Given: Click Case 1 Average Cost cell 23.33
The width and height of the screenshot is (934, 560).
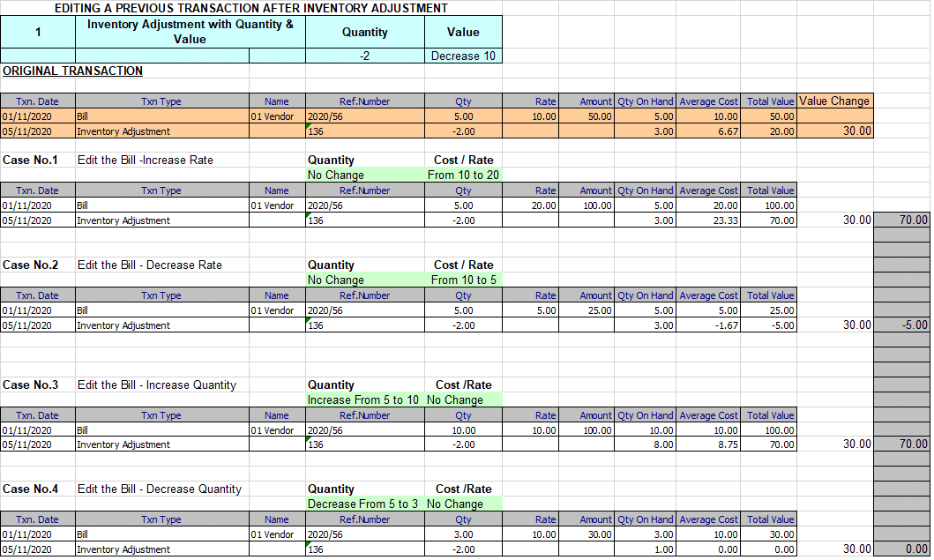Looking at the screenshot, I should click(x=708, y=220).
